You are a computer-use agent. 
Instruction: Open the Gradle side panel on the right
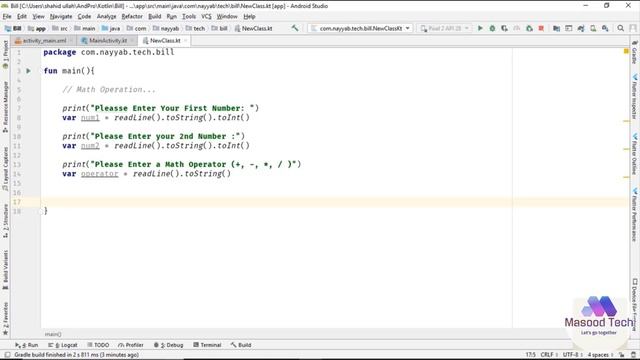pyautogui.click(x=635, y=52)
